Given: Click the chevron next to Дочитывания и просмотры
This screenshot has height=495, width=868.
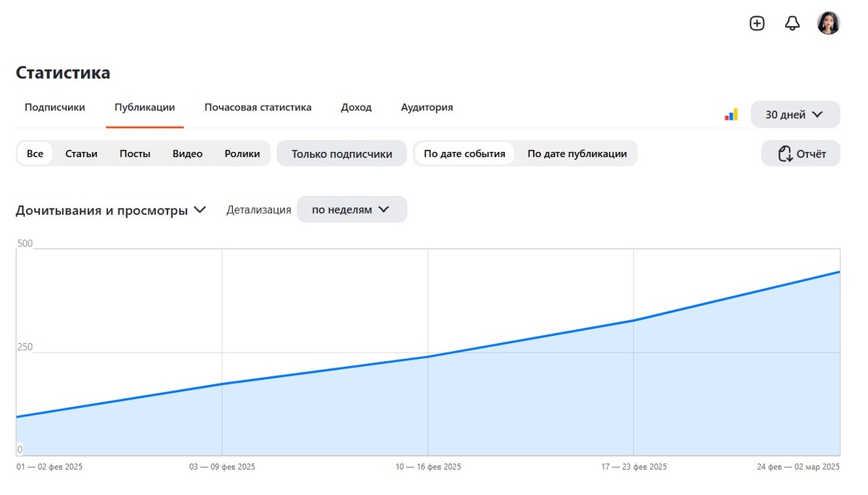Looking at the screenshot, I should [200, 210].
